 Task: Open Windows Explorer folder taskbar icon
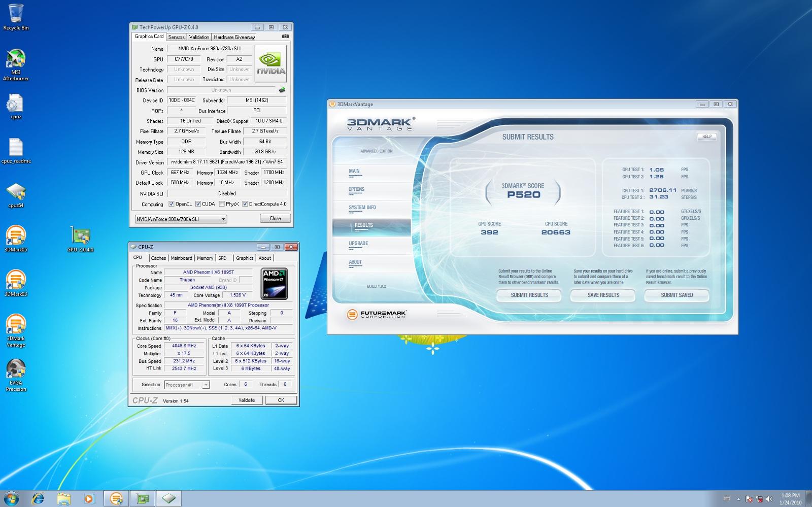coord(63,499)
